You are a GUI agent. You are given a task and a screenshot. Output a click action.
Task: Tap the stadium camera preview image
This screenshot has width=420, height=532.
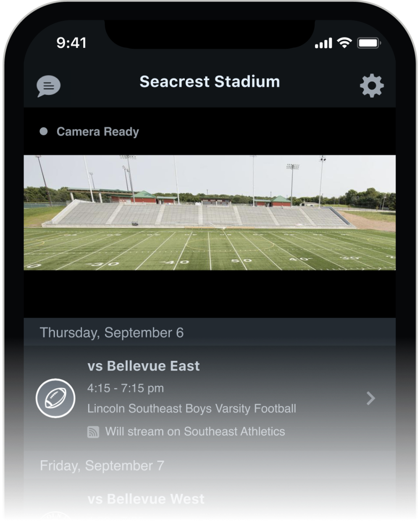point(210,213)
